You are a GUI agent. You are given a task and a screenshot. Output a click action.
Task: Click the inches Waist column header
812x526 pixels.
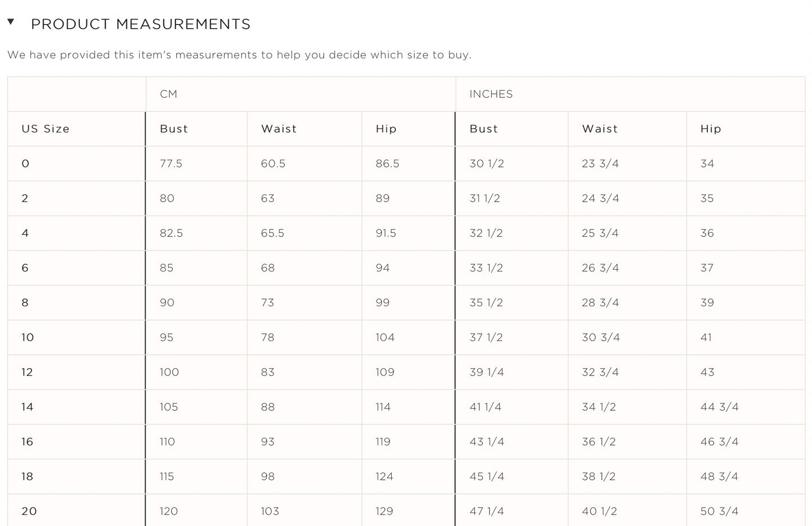tap(600, 129)
